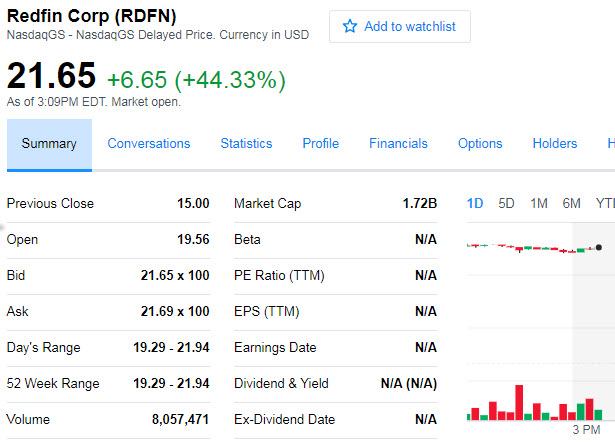
Task: Switch chart to 6M range
Action: (x=571, y=204)
